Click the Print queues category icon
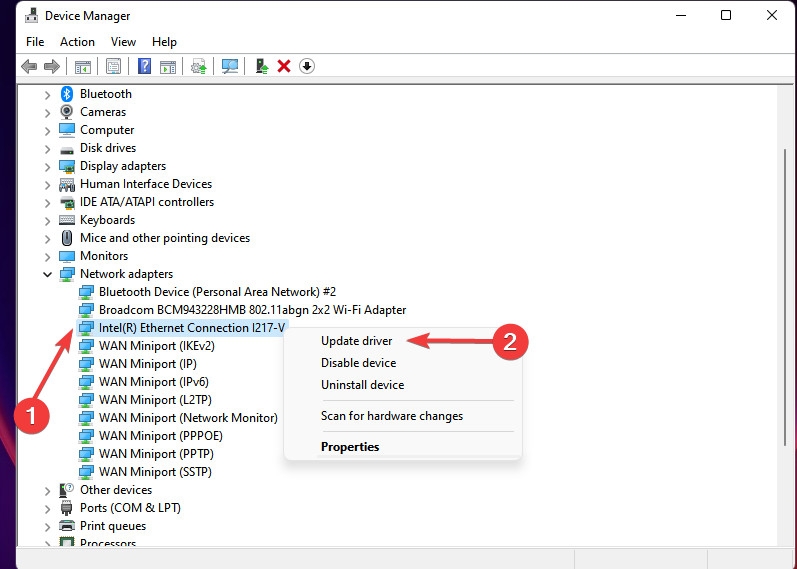The width and height of the screenshot is (797, 569). click(x=67, y=526)
